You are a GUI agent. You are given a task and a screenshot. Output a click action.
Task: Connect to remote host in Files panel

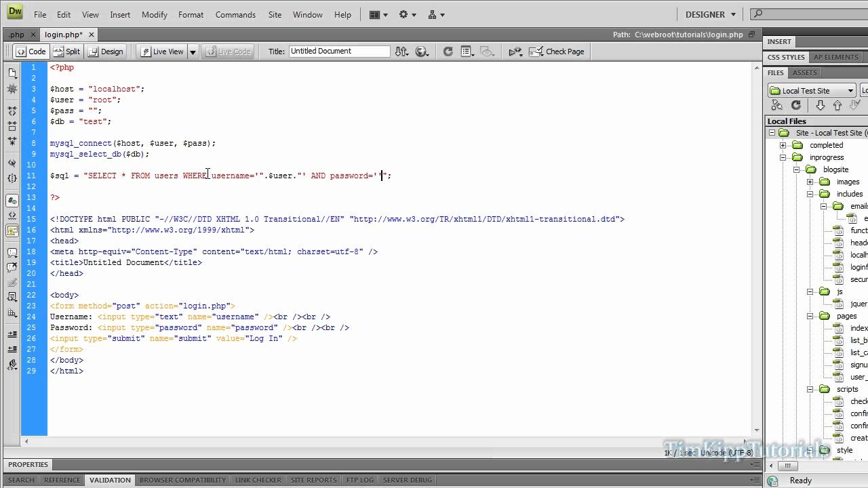click(777, 105)
